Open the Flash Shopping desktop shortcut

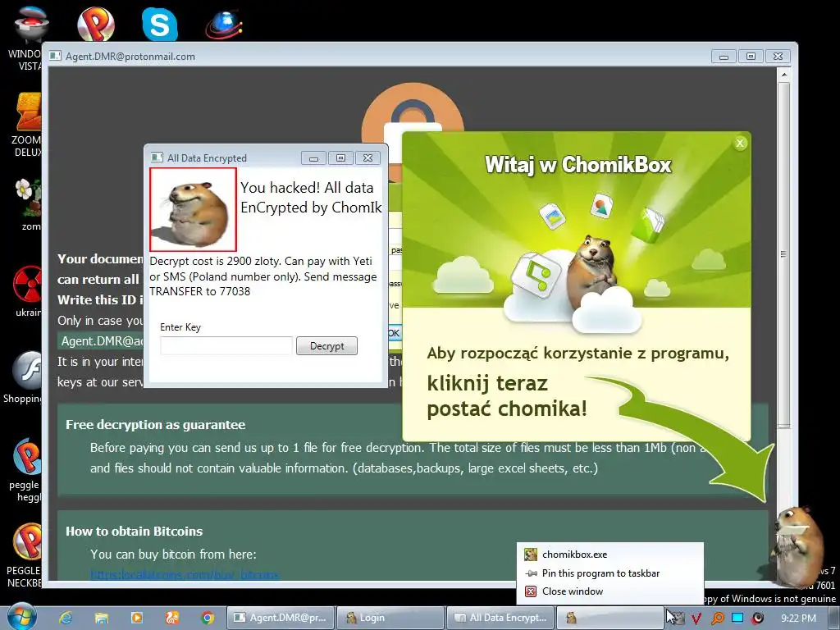(x=22, y=377)
